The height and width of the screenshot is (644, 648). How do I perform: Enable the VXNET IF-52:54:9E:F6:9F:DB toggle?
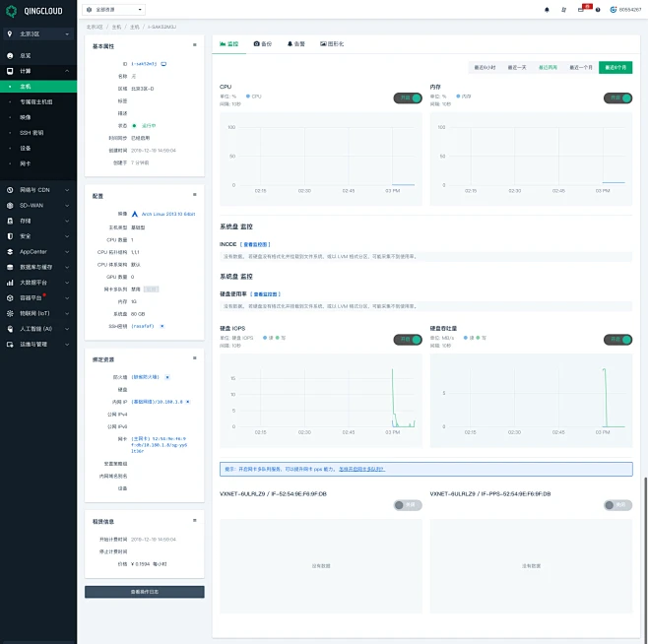click(406, 504)
